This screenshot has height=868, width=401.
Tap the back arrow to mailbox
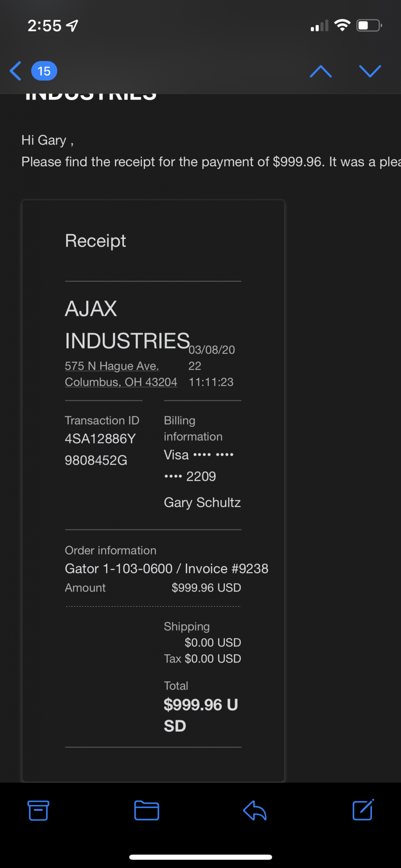(x=16, y=71)
